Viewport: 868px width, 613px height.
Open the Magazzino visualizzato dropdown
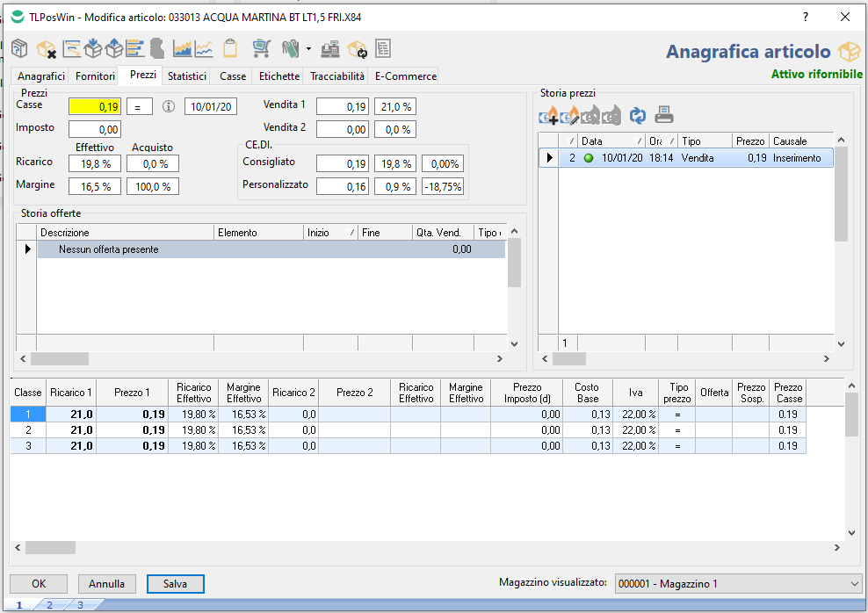click(736, 582)
